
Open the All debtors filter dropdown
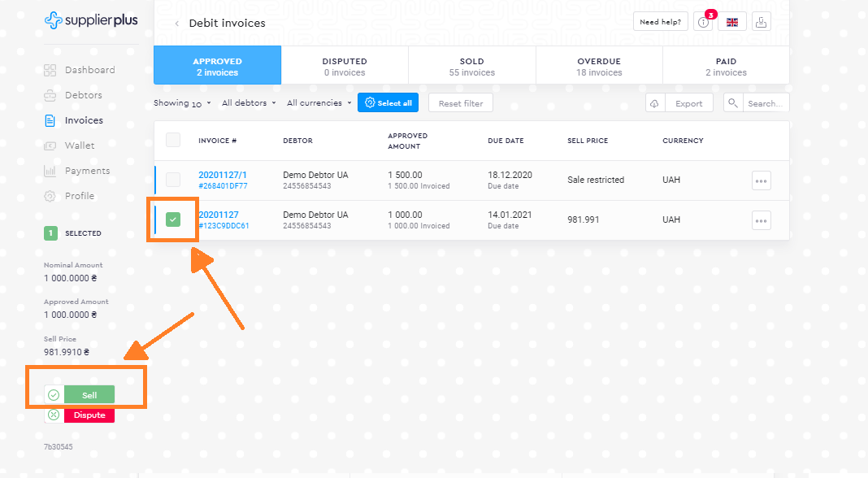[249, 103]
